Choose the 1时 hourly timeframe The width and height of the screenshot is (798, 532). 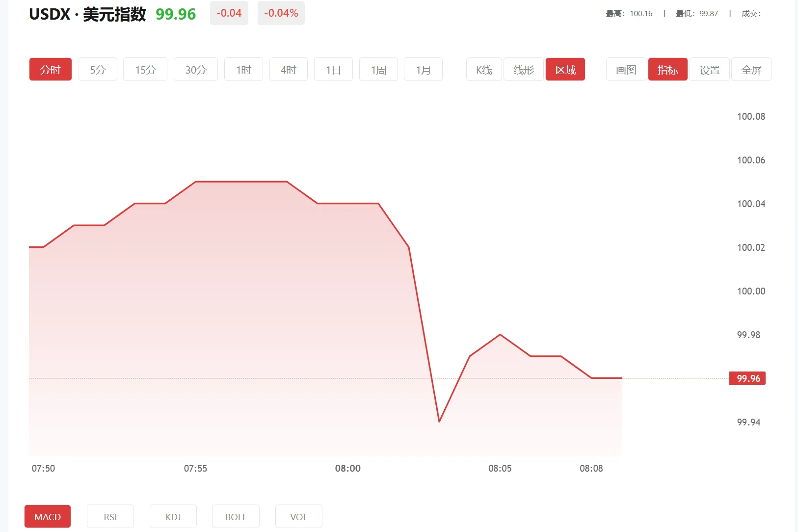[243, 70]
